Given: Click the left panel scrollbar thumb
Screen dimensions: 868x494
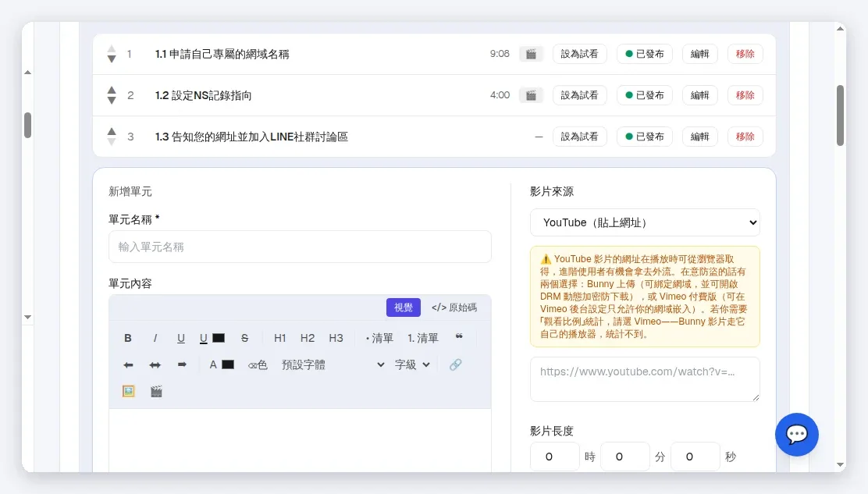Looking at the screenshot, I should click(27, 125).
